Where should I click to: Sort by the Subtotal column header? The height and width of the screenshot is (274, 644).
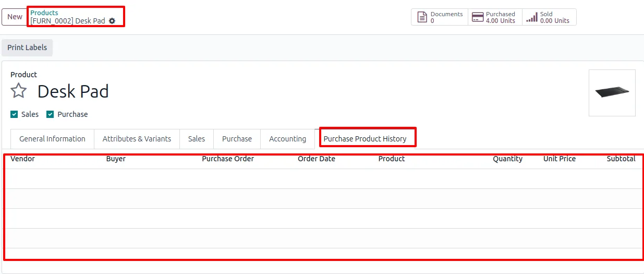coord(621,159)
